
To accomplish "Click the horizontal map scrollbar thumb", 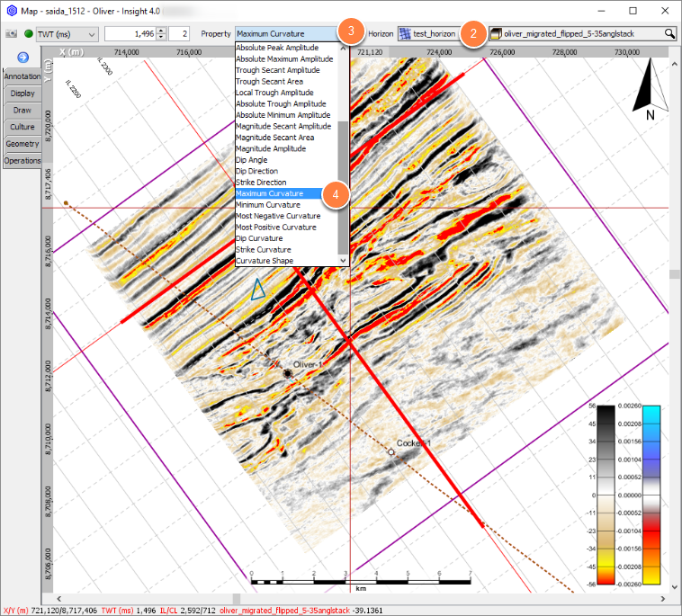I will pyautogui.click(x=237, y=599).
